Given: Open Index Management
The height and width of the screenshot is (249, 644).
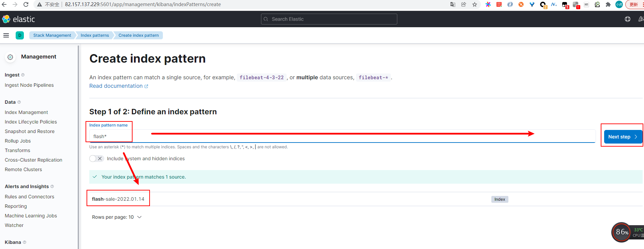Looking at the screenshot, I should 26,112.
